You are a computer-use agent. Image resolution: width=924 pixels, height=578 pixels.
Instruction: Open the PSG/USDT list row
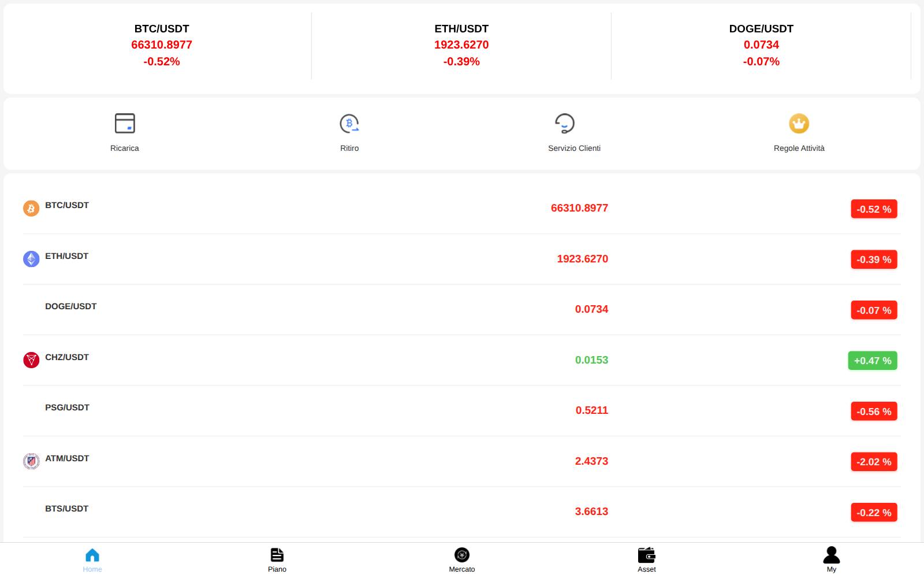462,411
